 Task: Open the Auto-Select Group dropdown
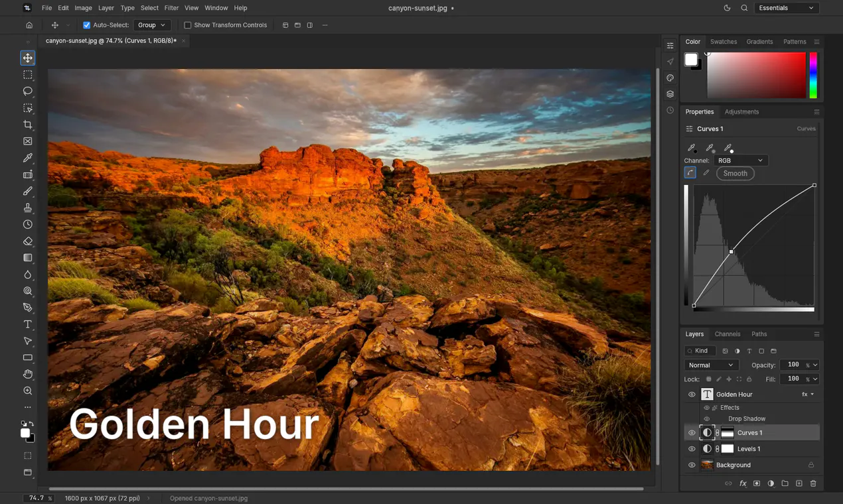(x=152, y=25)
